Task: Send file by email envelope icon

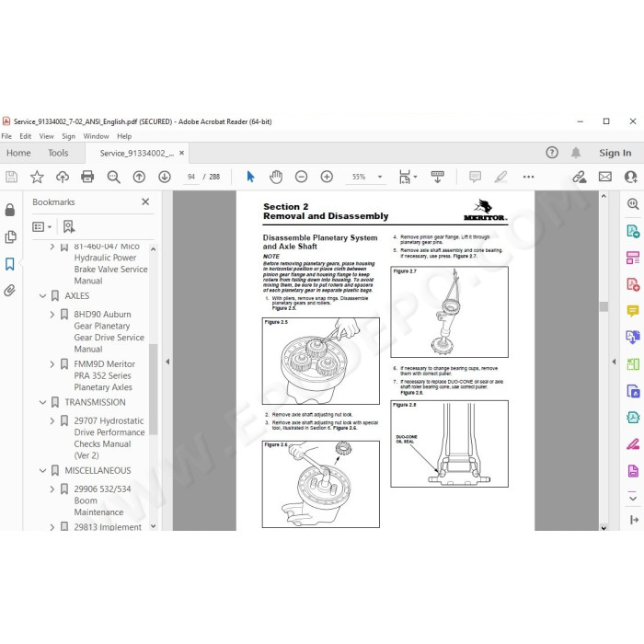Action: pyautogui.click(x=605, y=177)
